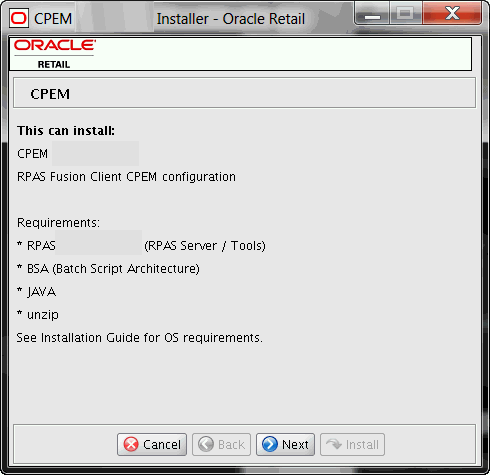Click the RPAS Server / Tools requirement
This screenshot has width=490, height=475.
click(x=141, y=246)
